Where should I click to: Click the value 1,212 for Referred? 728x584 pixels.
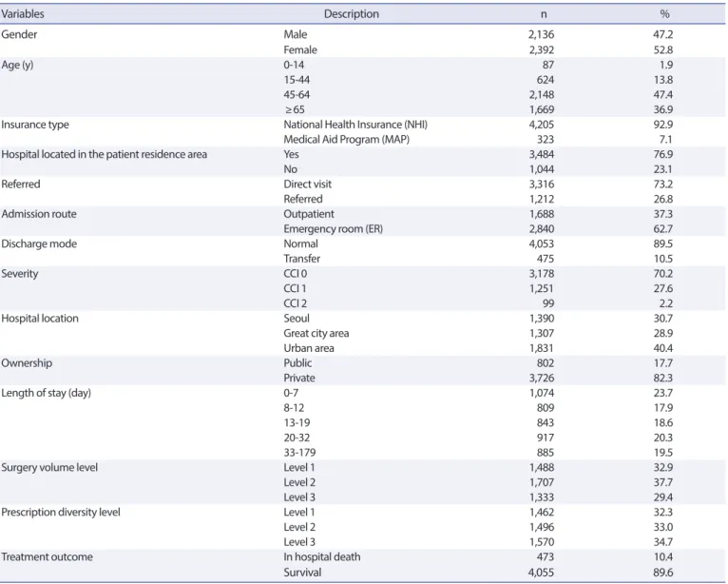(x=542, y=199)
